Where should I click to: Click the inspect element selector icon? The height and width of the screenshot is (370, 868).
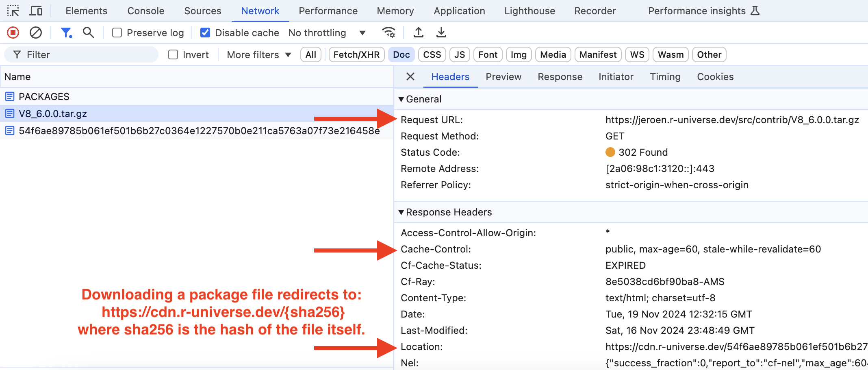coord(13,11)
